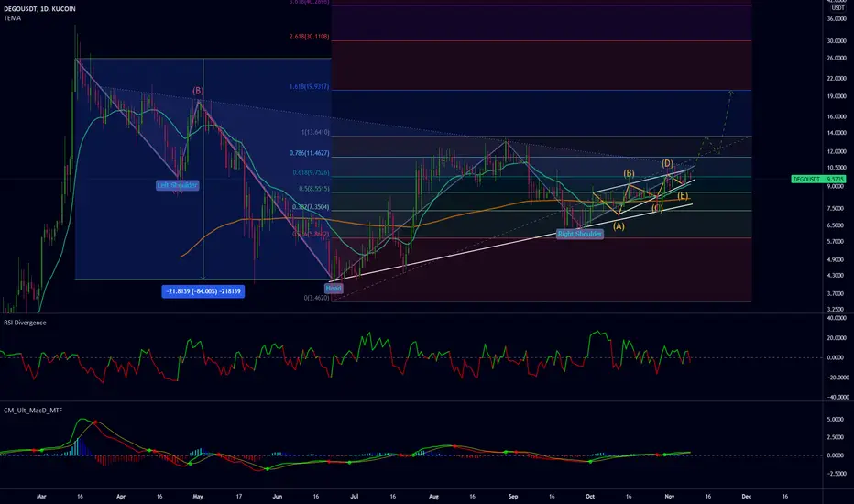Click 2.5000 on the MACD pane axis
Viewport: 854px width, 504px height.
click(x=837, y=437)
